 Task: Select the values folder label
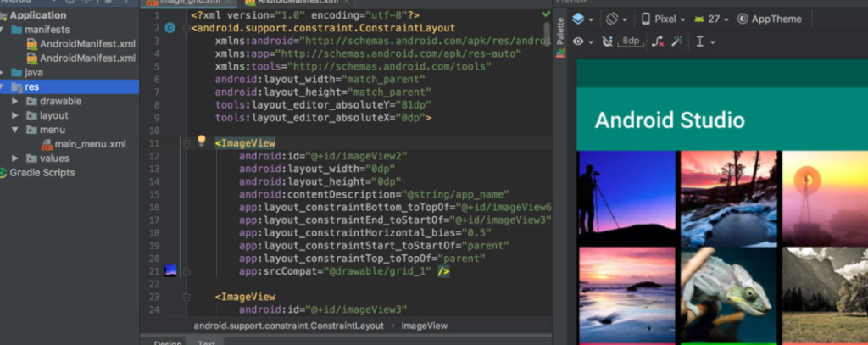click(x=54, y=159)
